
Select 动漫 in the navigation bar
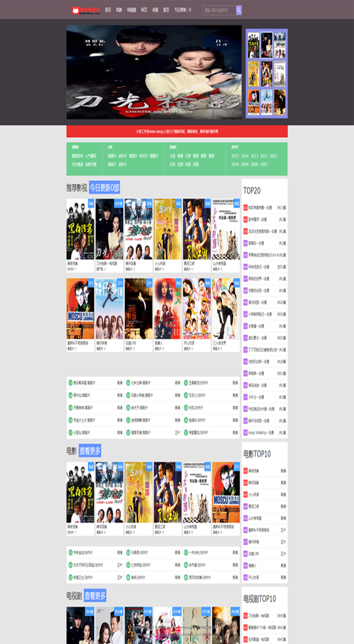click(x=155, y=10)
